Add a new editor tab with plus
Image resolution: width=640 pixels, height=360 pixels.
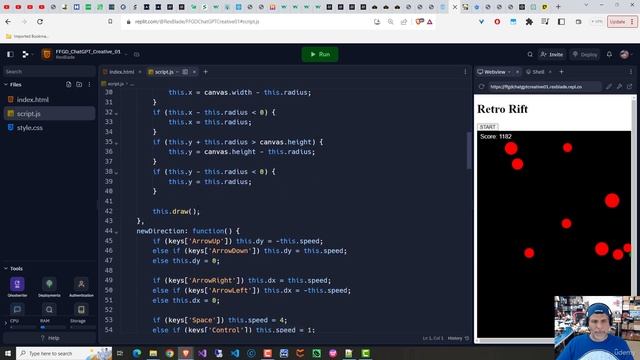pyautogui.click(x=206, y=72)
